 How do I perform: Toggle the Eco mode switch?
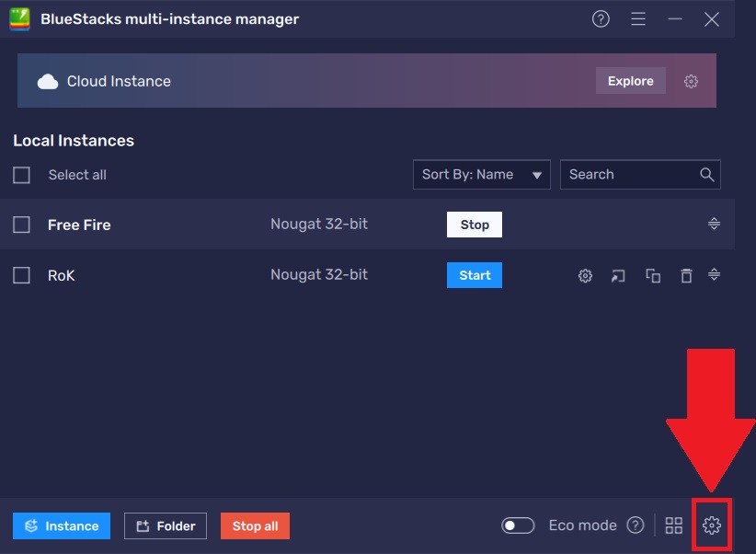point(518,525)
